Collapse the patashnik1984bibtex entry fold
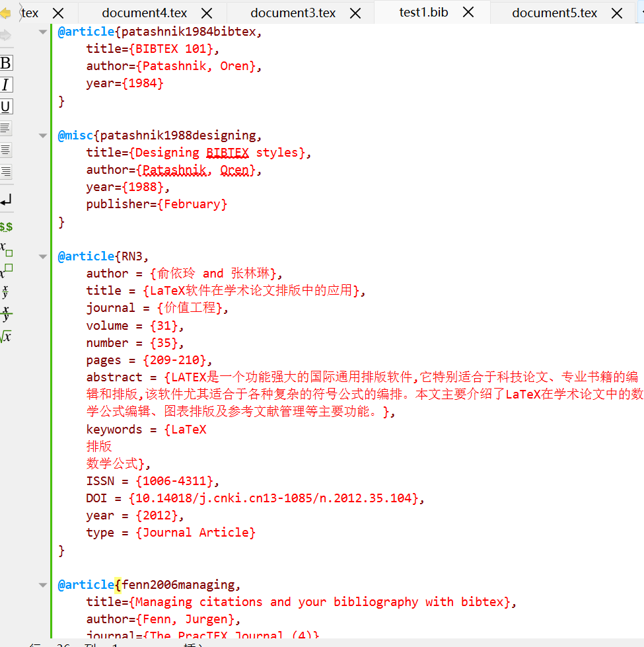 [x=43, y=32]
